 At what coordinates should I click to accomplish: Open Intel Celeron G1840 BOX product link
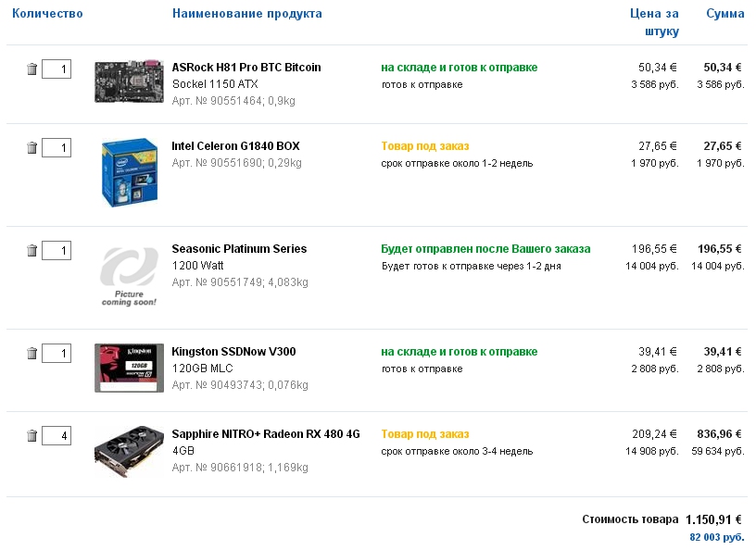tap(235, 146)
